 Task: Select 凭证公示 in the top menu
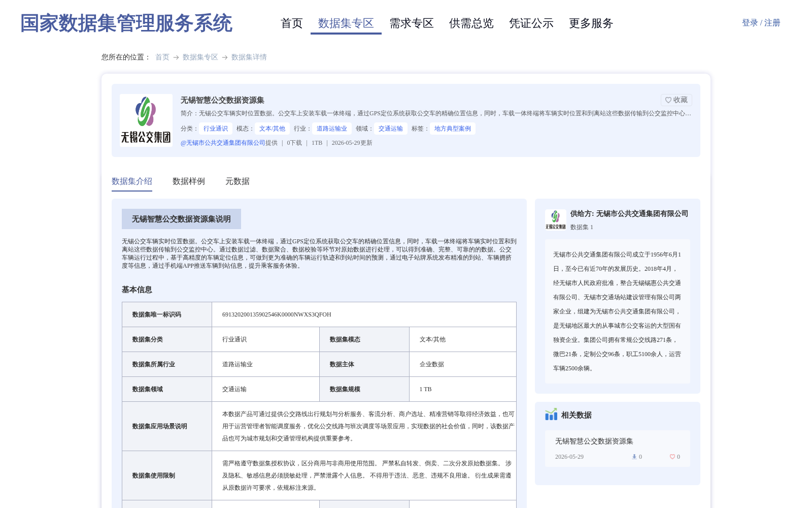point(531,23)
